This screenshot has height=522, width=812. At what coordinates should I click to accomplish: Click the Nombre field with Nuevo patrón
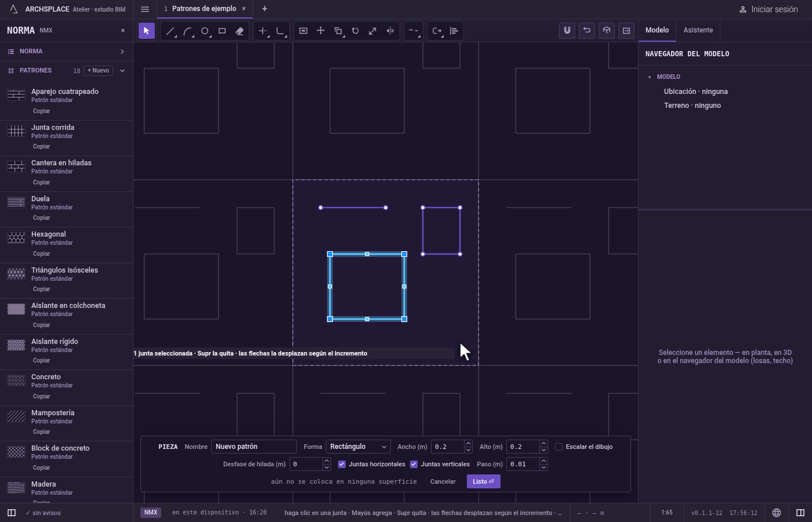(x=254, y=447)
